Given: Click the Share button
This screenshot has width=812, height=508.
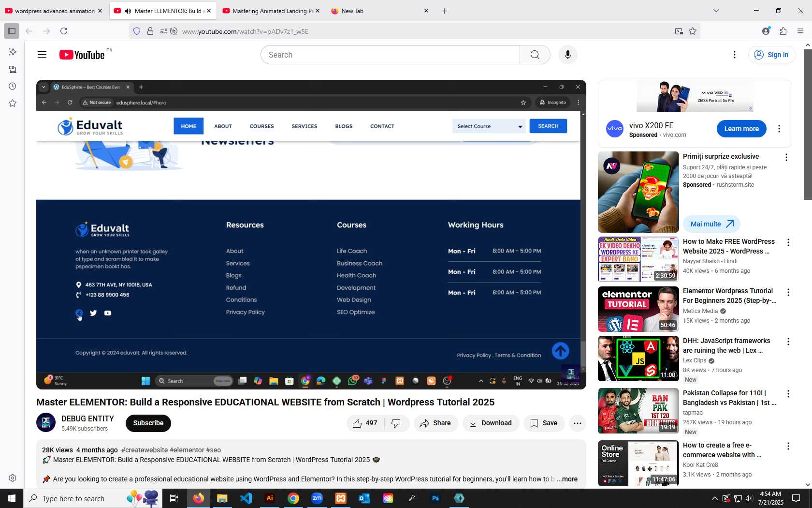Looking at the screenshot, I should (436, 423).
